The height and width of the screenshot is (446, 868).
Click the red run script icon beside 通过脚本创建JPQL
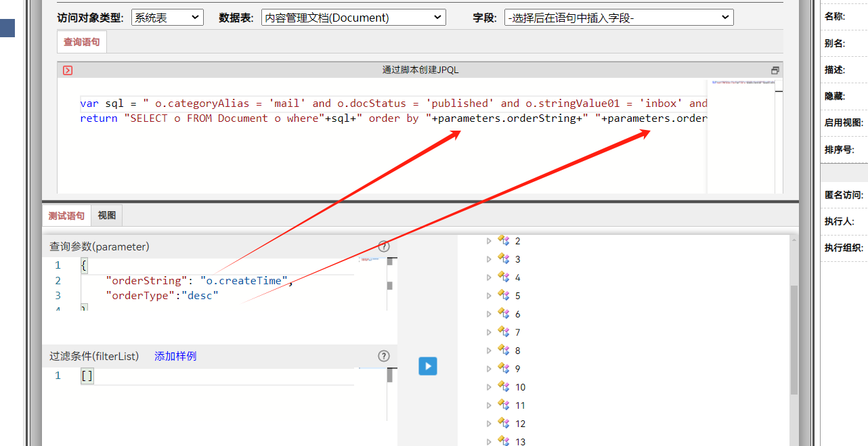(x=67, y=70)
